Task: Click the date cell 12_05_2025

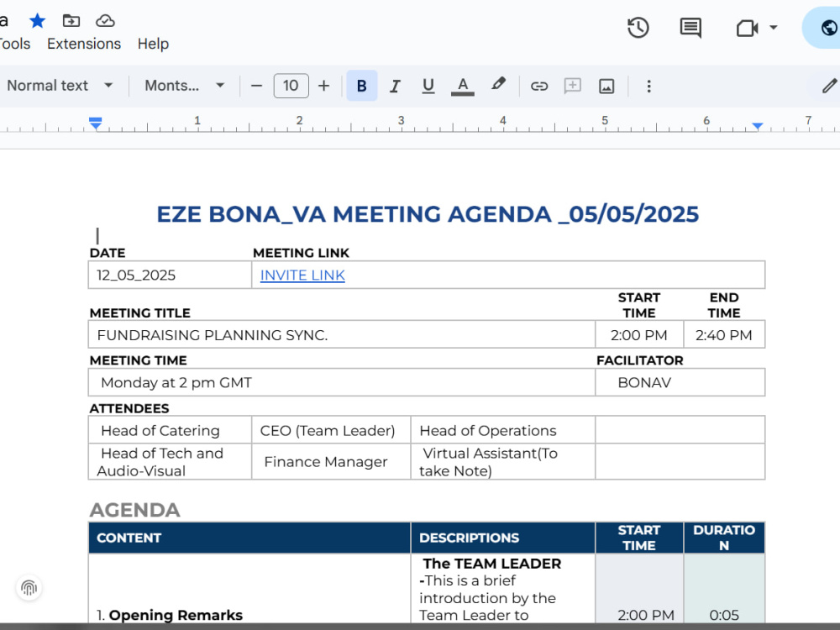Action: pos(170,275)
